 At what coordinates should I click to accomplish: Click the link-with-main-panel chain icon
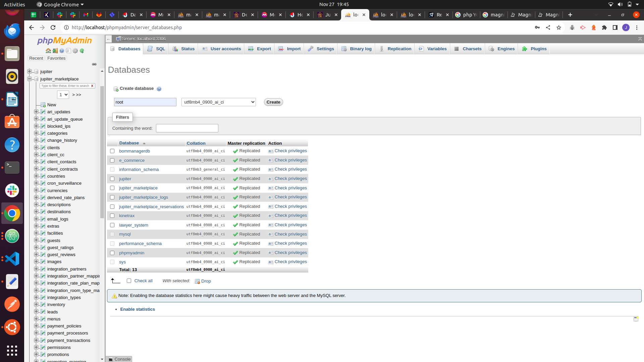click(x=94, y=64)
